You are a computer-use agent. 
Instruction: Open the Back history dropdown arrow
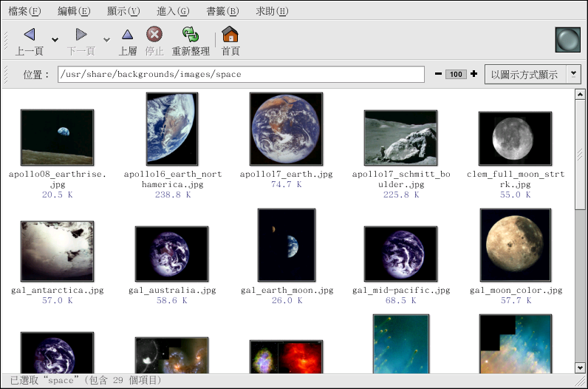(55, 39)
